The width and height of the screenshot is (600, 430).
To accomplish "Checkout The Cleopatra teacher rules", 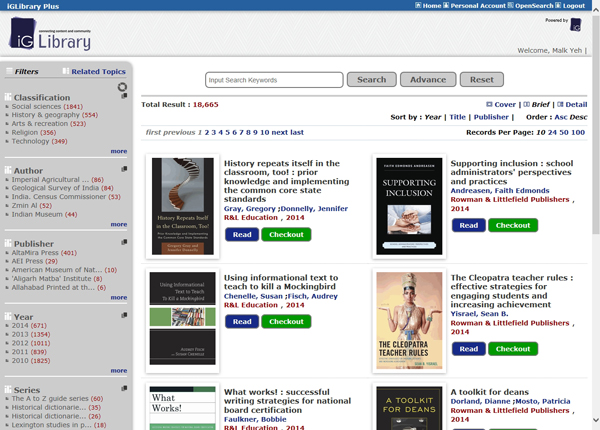I will tap(513, 349).
